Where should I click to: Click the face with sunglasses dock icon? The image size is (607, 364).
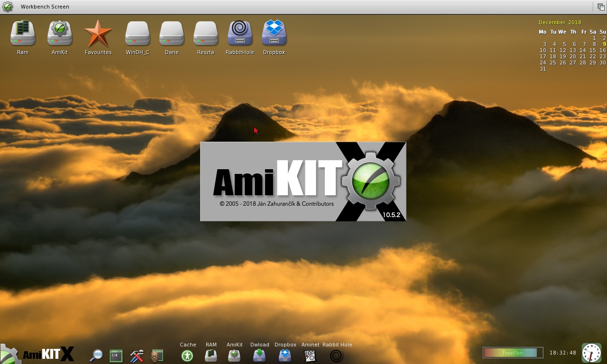(156, 355)
